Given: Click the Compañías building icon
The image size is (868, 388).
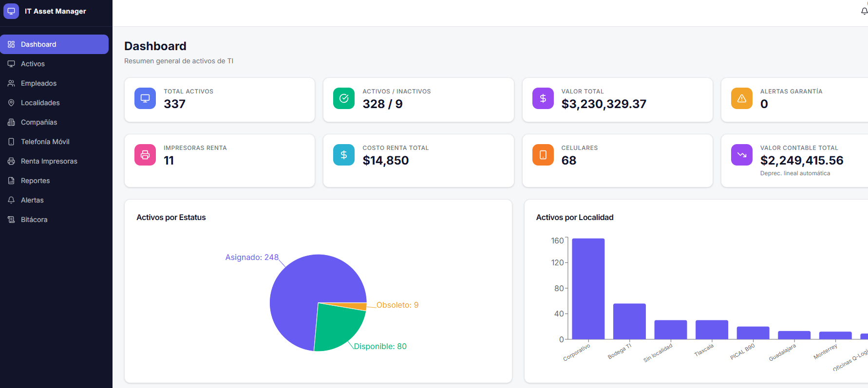Looking at the screenshot, I should click(11, 122).
